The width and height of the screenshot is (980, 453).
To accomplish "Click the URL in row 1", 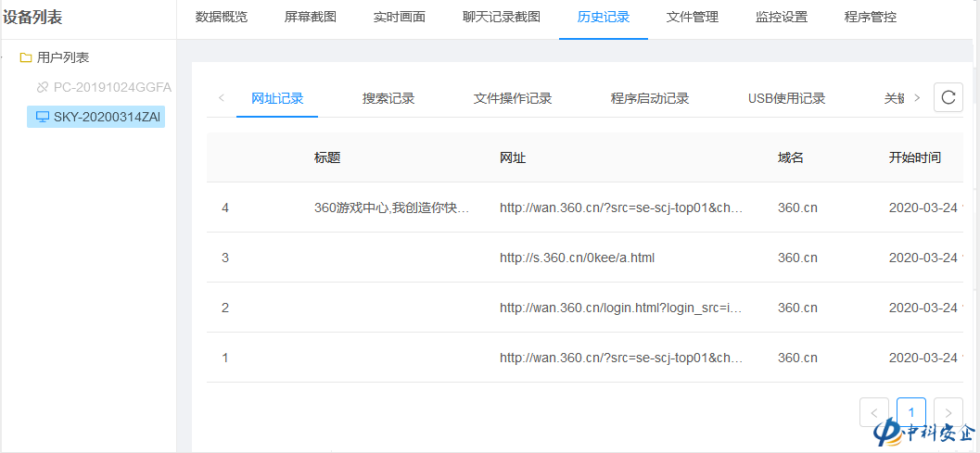I will [x=620, y=358].
